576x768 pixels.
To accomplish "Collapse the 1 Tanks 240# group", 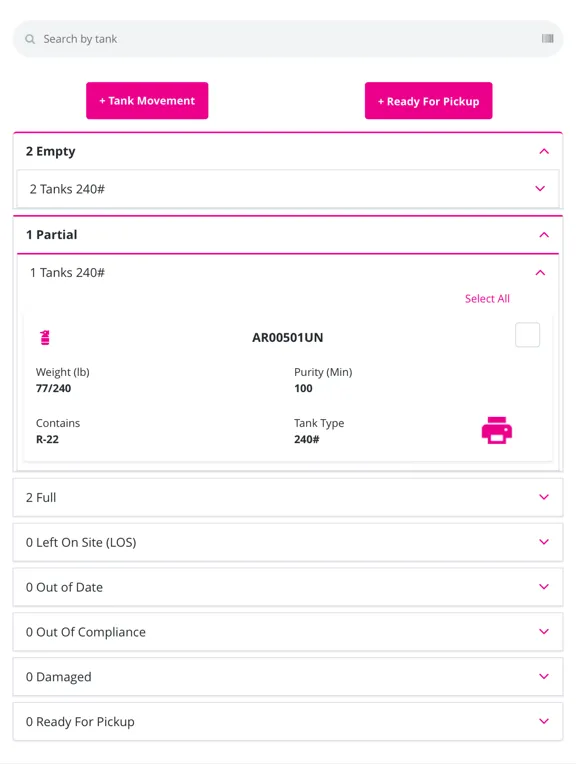I will (x=540, y=272).
